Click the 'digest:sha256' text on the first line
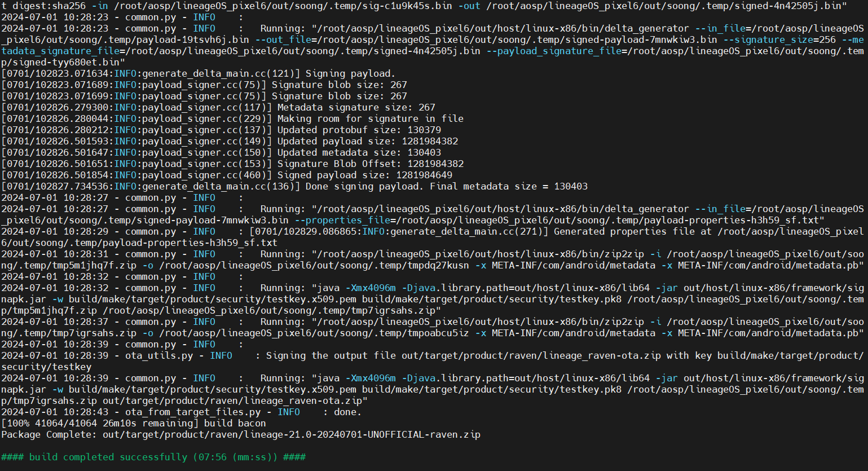The image size is (868, 471). 49,6
